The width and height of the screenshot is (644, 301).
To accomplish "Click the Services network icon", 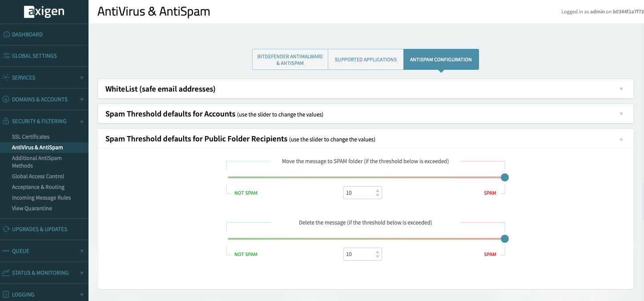I will 6,78.
